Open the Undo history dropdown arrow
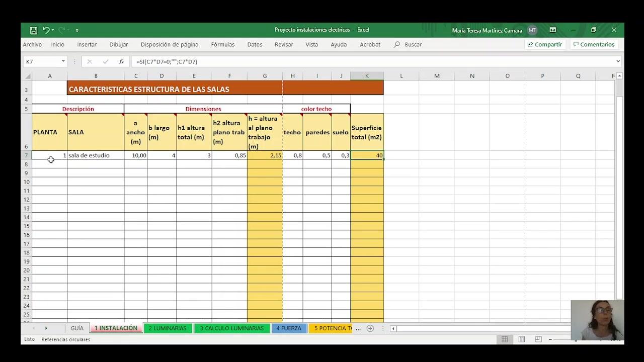The image size is (644, 362). [53, 30]
